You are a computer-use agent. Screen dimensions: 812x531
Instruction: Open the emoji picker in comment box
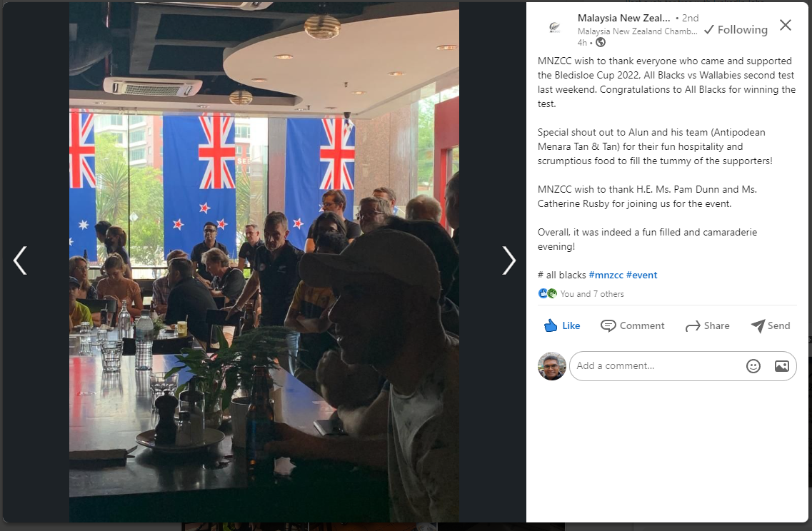coord(753,366)
